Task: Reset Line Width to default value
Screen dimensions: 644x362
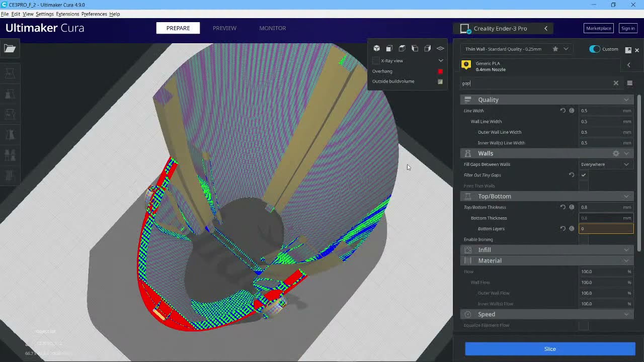Action: 563,111
